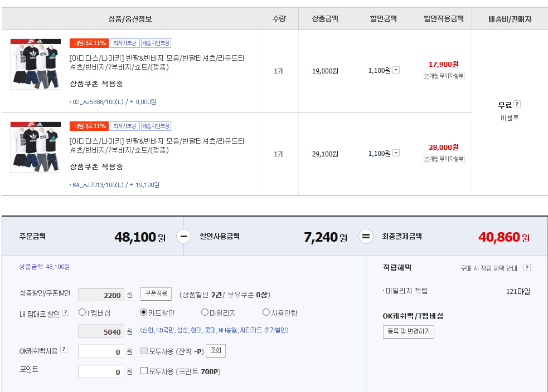Image resolution: width=548 pixels, height=392 pixels.
Task: Click the question mark beside 내 맘대로 할인
Action: (66, 312)
